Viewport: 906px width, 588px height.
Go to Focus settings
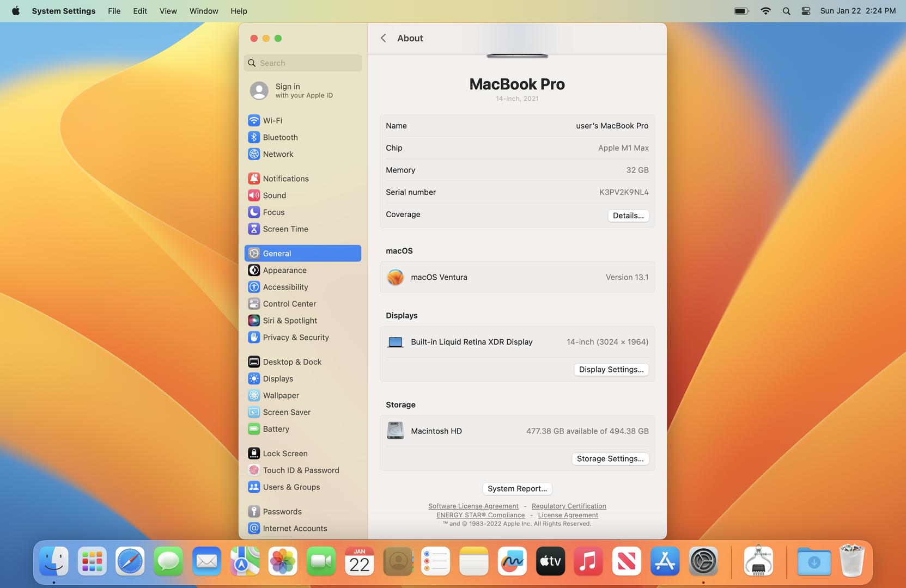pyautogui.click(x=273, y=212)
